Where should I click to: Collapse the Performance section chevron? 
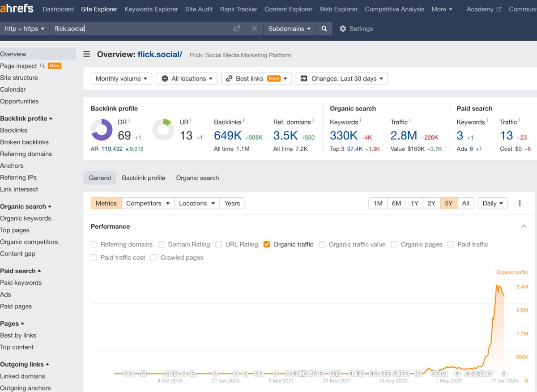524,226
